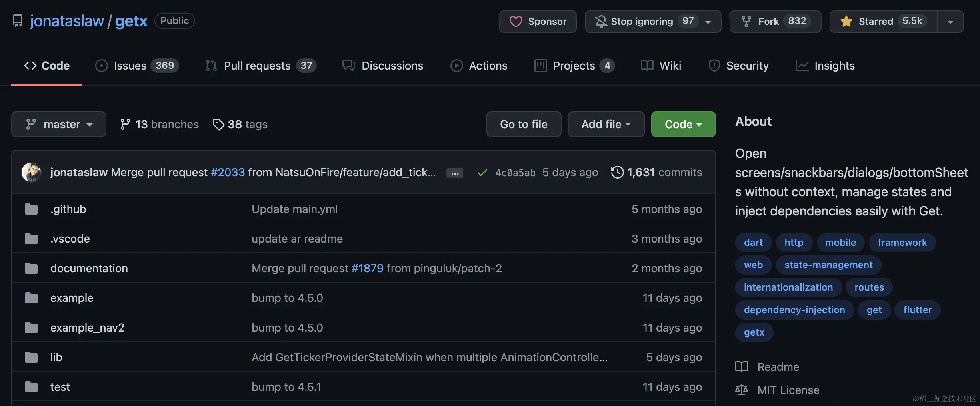Click the Sponsor heart button
Image resolution: width=980 pixels, height=406 pixels.
coord(538,21)
